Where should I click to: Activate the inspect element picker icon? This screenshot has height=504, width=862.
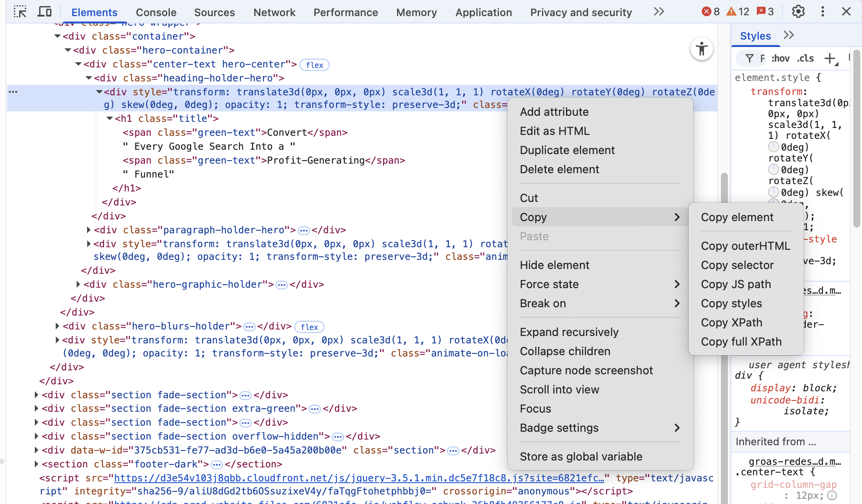(20, 12)
